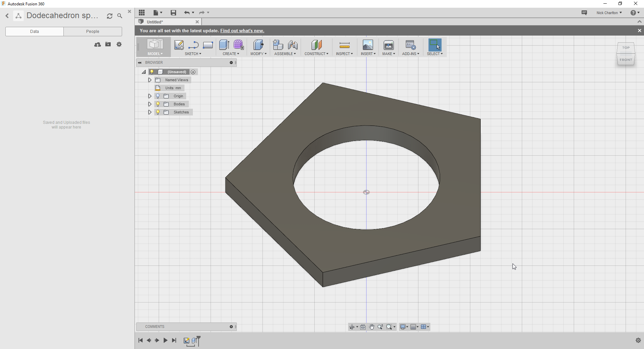Click Find out what's new link

(242, 31)
